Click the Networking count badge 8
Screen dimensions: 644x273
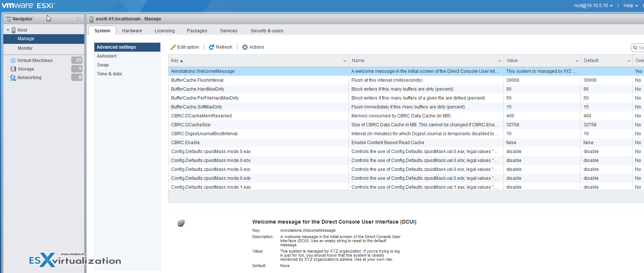pos(77,77)
